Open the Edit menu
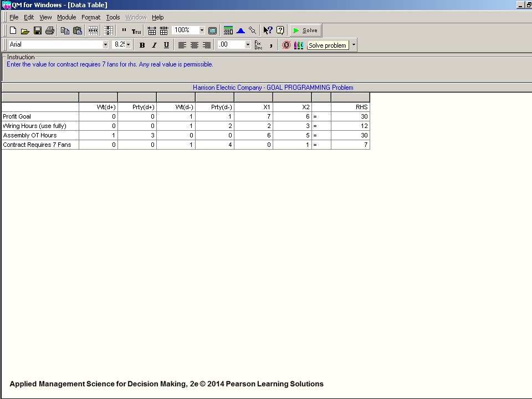Viewport: 532px width, 399px height. 29,17
